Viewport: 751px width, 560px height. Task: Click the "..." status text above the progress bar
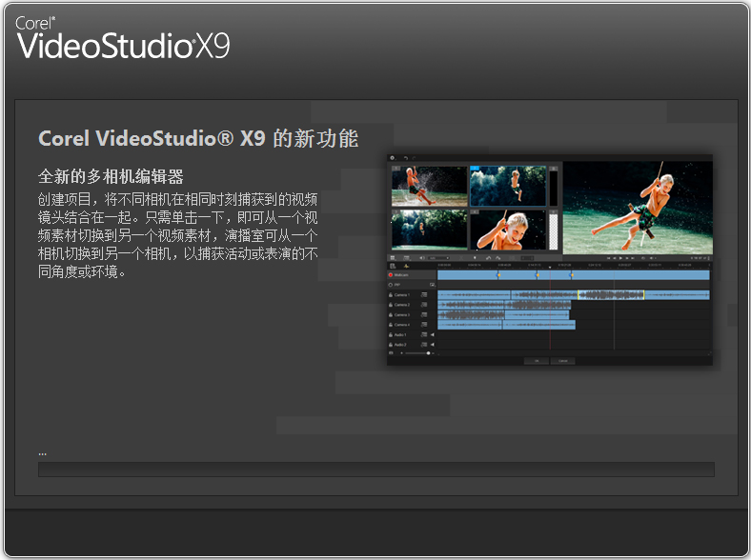click(x=42, y=452)
